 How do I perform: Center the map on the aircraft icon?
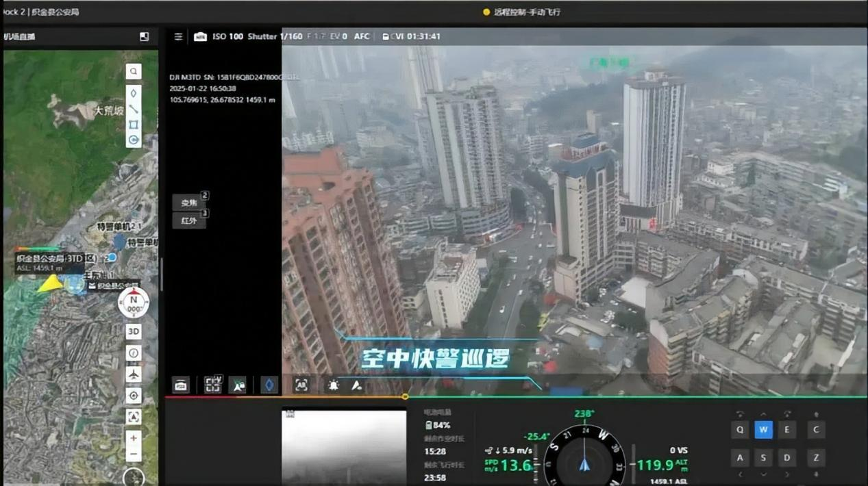click(134, 374)
